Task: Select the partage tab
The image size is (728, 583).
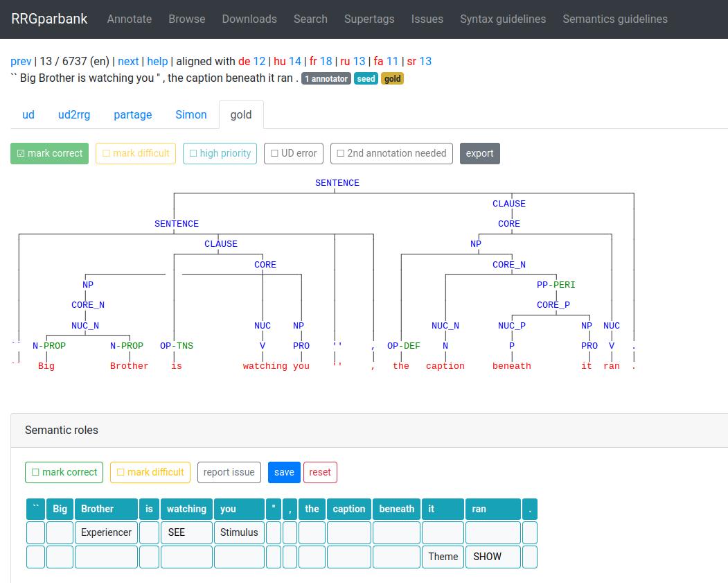Action: point(133,114)
